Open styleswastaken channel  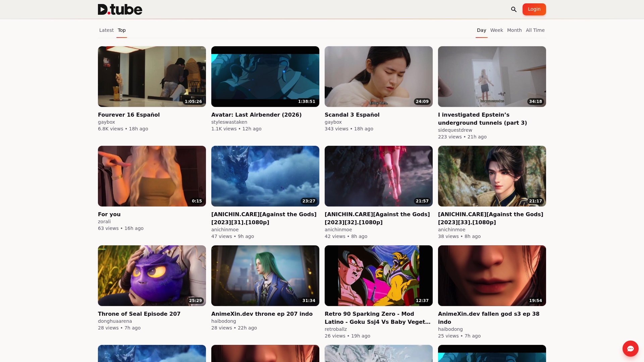229,122
